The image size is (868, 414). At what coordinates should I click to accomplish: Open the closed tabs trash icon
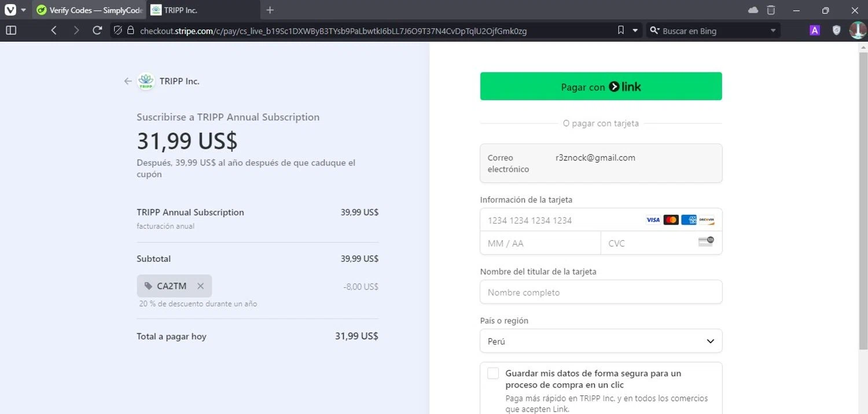[771, 10]
